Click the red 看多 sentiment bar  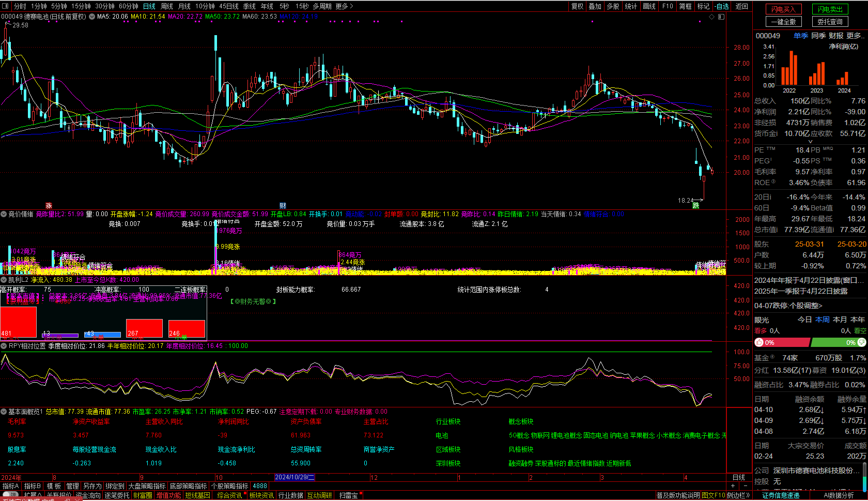click(x=782, y=342)
